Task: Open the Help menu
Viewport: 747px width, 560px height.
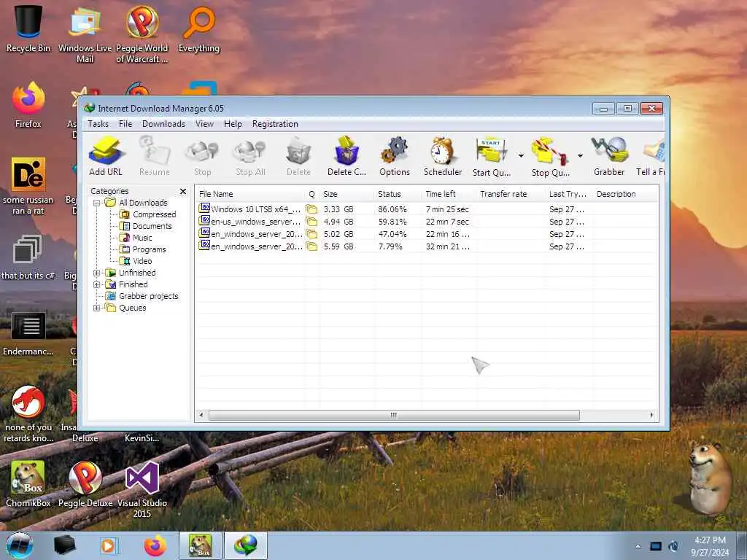Action: point(233,124)
